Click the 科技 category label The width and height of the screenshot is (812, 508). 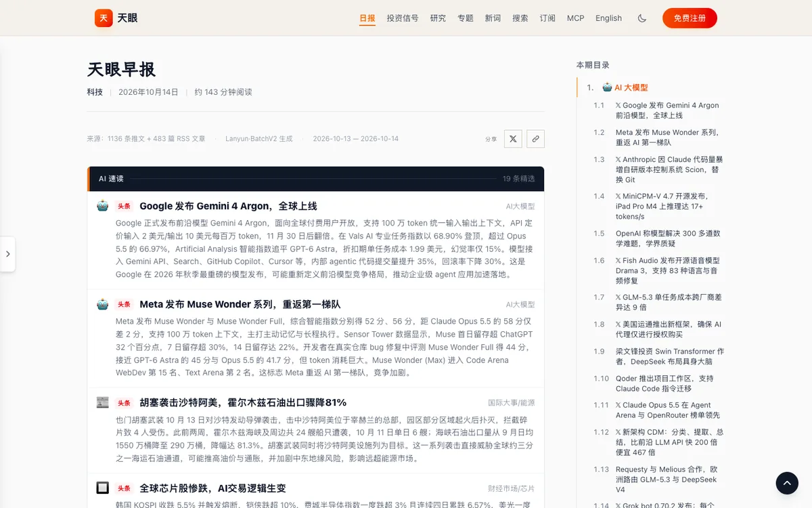tap(95, 92)
